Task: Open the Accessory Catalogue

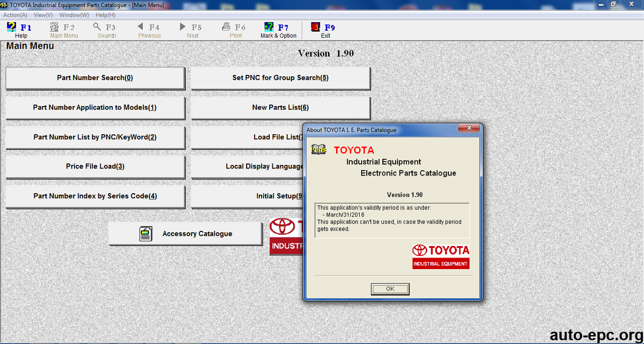Action: 185,234
